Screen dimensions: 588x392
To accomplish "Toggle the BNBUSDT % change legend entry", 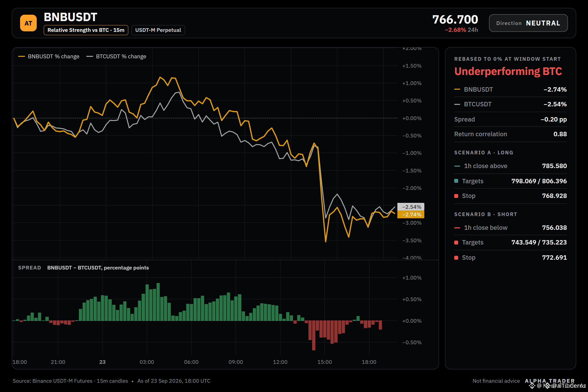I will [x=49, y=57].
